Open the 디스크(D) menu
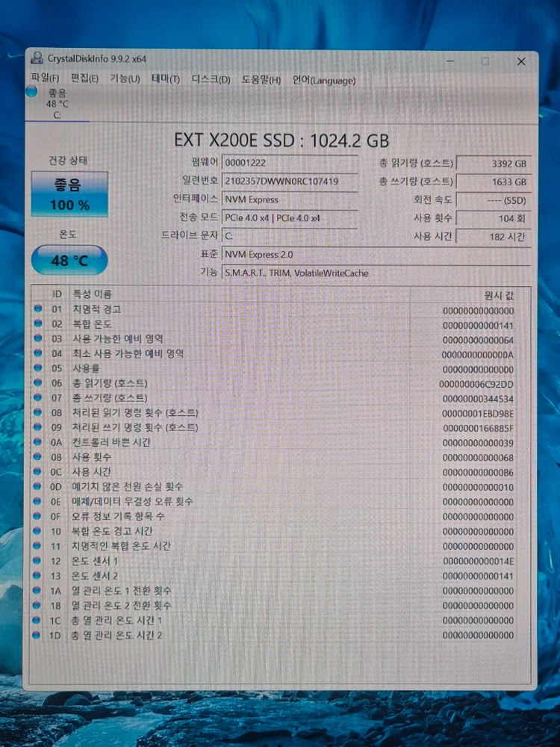This screenshot has width=560, height=747. tap(211, 80)
